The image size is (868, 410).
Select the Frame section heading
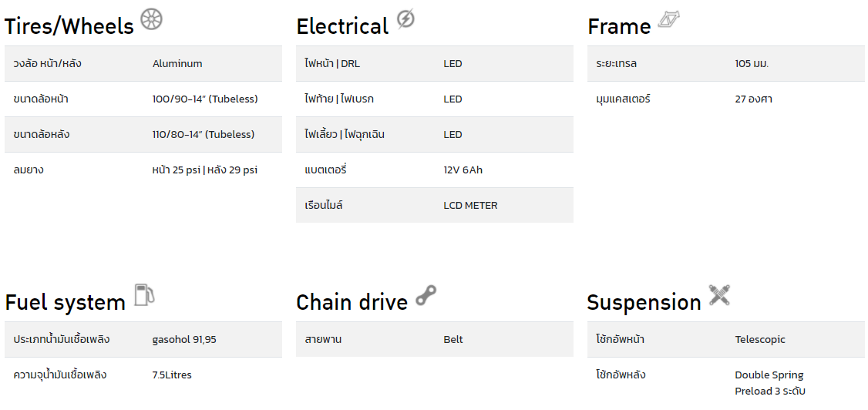click(x=619, y=26)
